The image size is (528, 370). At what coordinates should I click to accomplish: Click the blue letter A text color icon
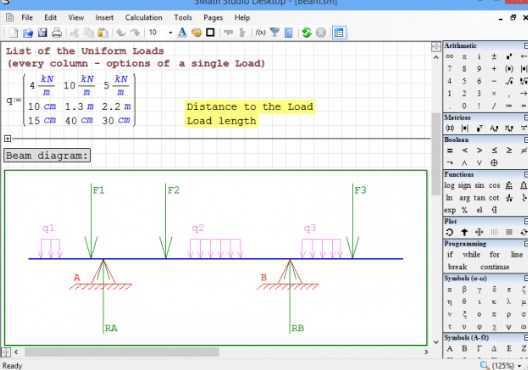(182, 33)
